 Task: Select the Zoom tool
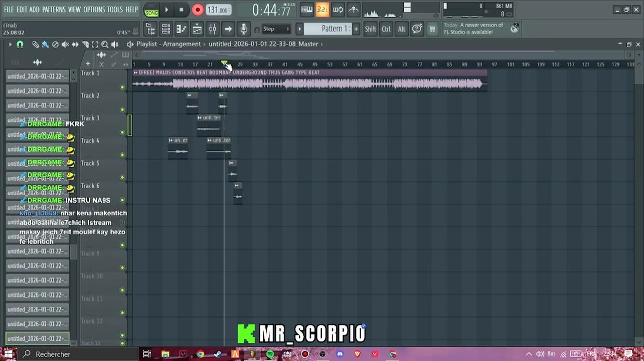click(104, 45)
